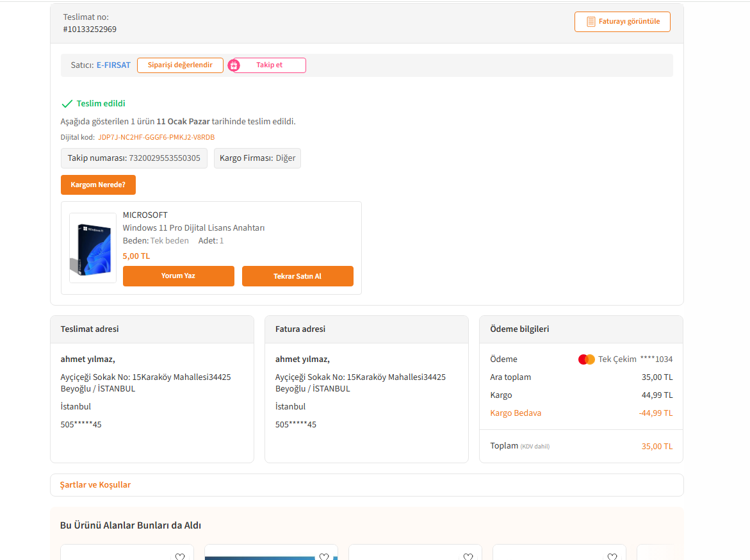Click Fatura adresi heading
Viewport: 750px width, 560px height.
point(300,329)
